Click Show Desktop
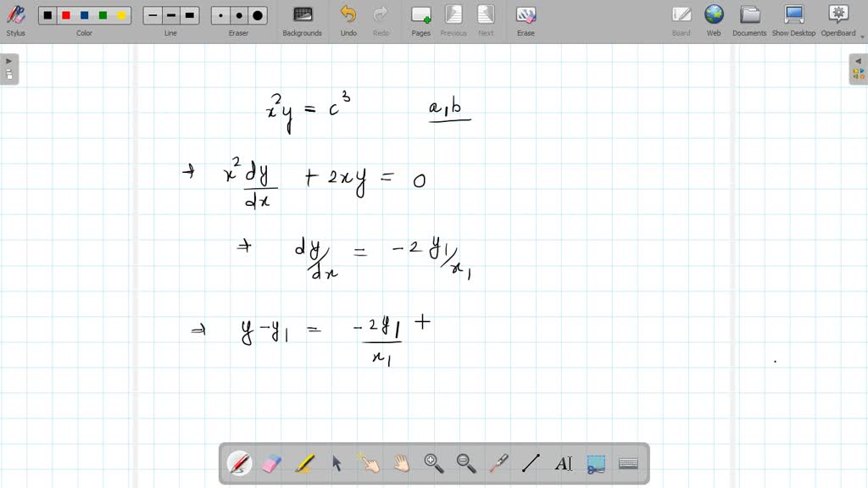 (793, 20)
